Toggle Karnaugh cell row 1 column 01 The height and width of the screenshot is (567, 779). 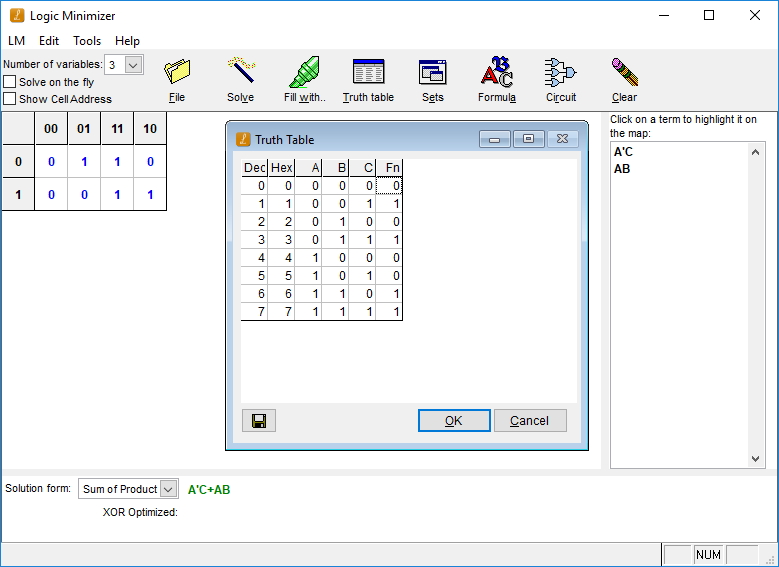click(x=84, y=194)
